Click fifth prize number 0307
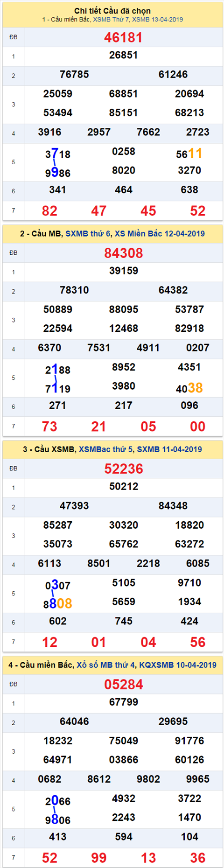Viewport: 224px width, 868px height. coord(58,585)
